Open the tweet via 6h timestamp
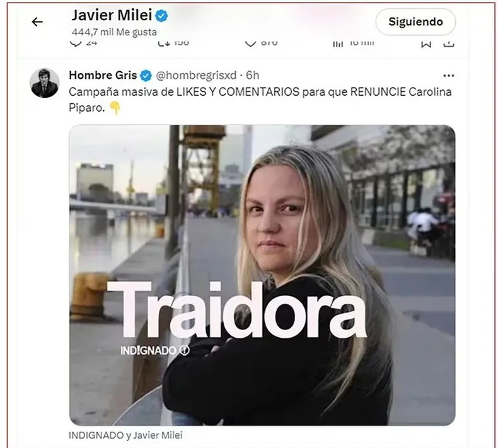This screenshot has height=448, width=498. click(x=253, y=75)
